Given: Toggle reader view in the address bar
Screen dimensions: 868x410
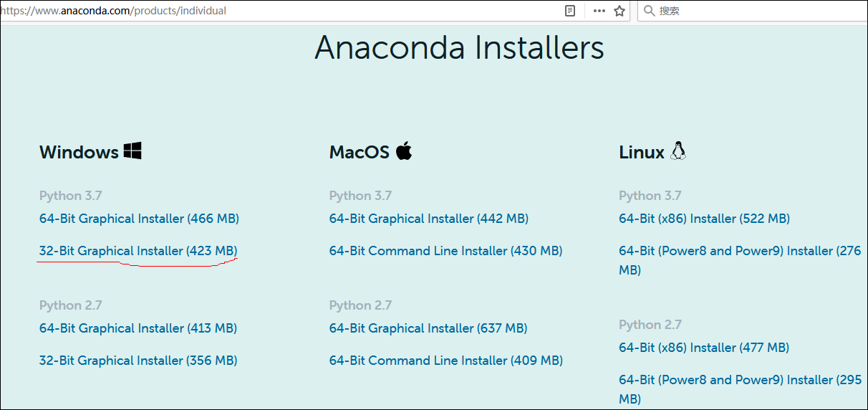Looking at the screenshot, I should (x=570, y=11).
